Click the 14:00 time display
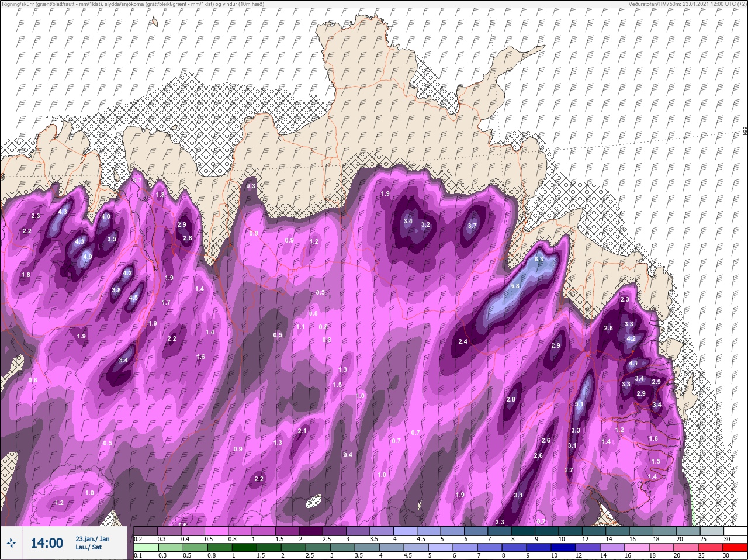Viewport: 748px width, 560px height. (x=47, y=543)
